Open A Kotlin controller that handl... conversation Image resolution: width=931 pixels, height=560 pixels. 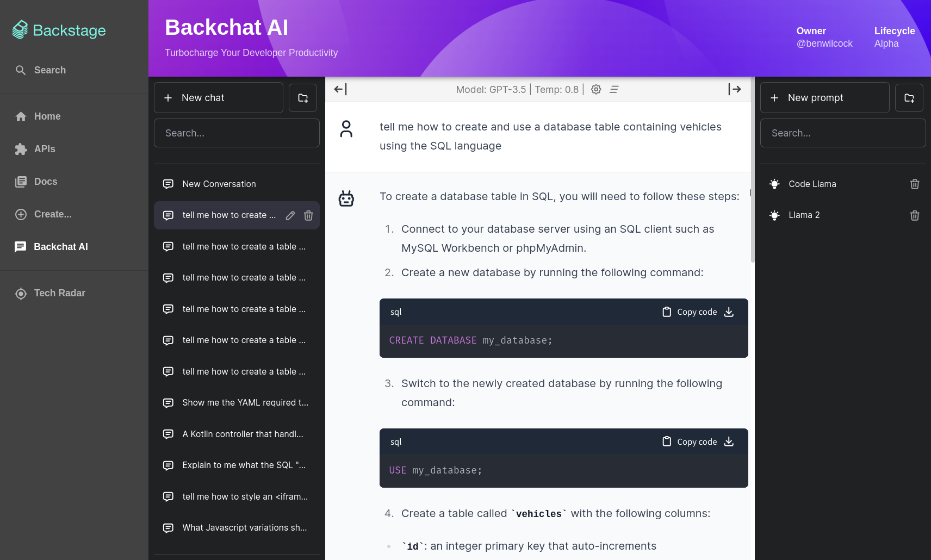pyautogui.click(x=237, y=434)
